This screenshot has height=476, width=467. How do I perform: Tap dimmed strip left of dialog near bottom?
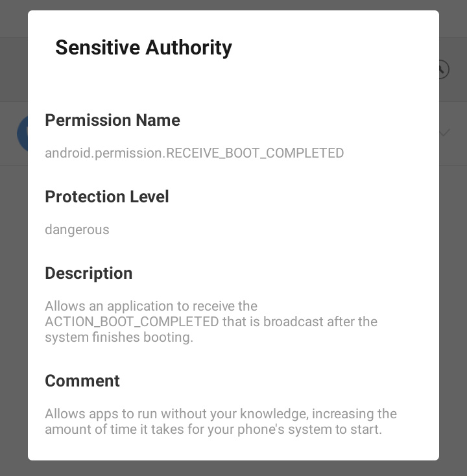coord(14,395)
